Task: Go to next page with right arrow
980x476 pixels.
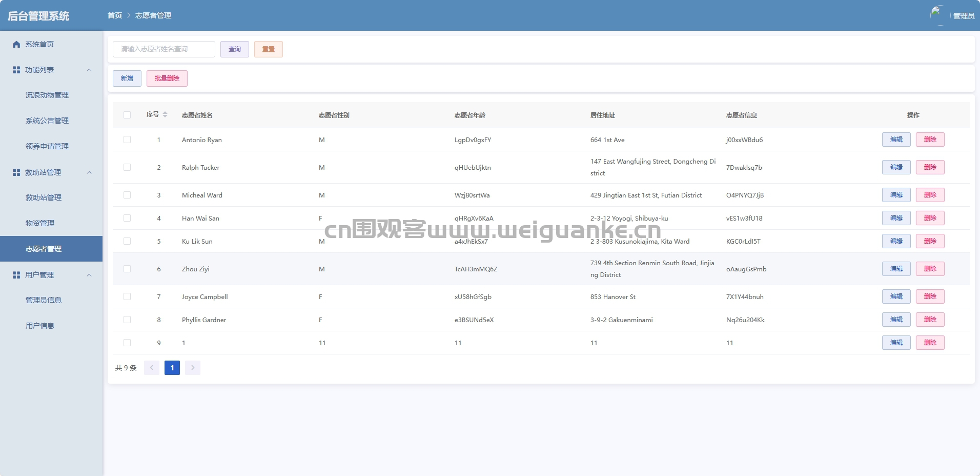Action: (x=193, y=368)
